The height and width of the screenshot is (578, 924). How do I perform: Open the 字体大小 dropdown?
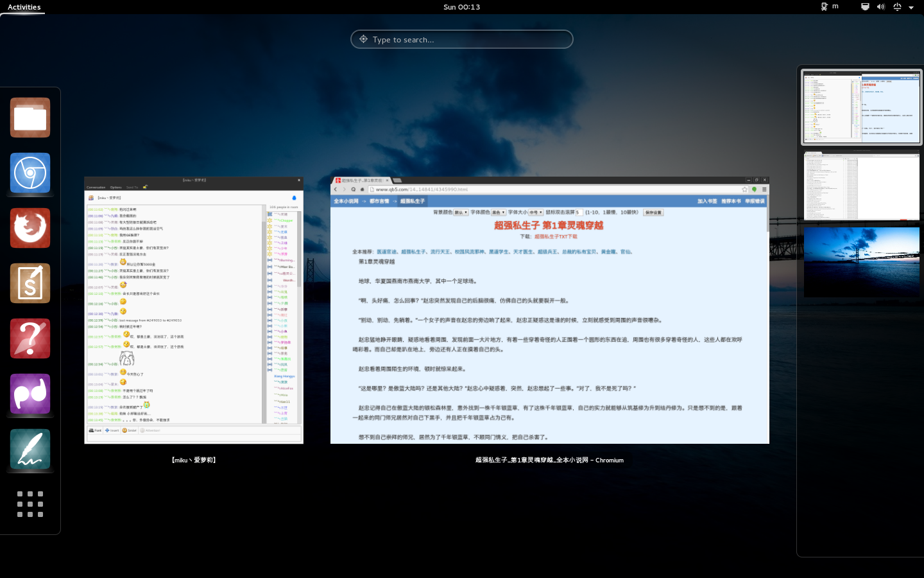[536, 212]
